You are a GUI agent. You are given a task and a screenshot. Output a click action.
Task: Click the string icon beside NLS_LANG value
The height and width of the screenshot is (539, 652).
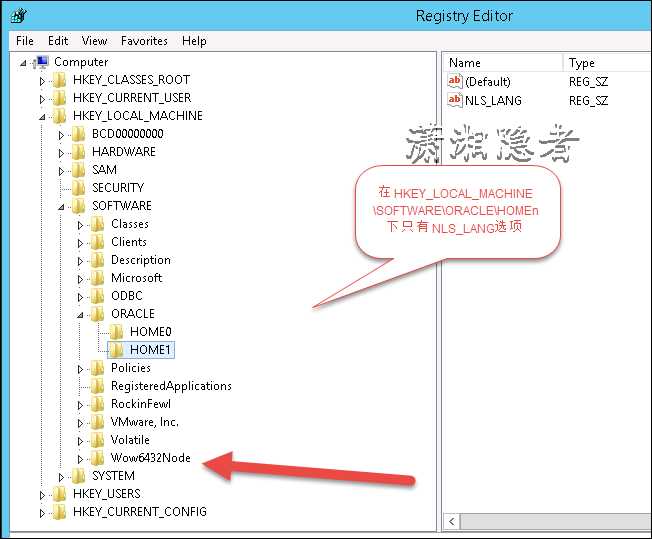(454, 100)
